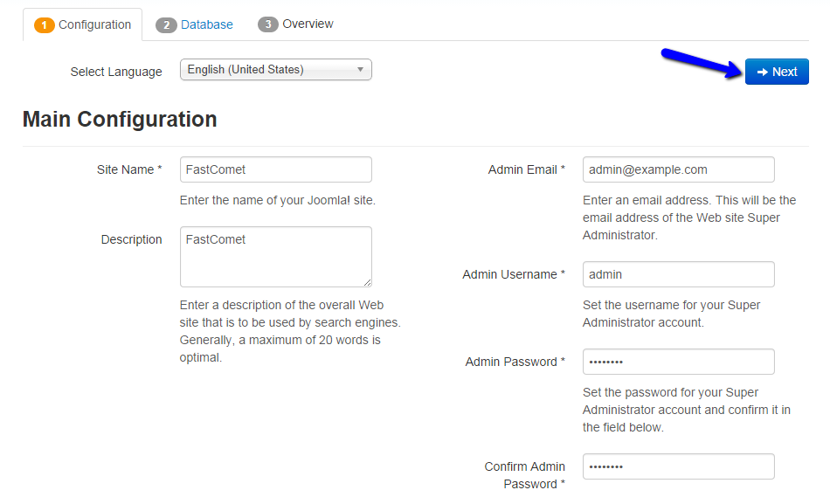Switch to the Database tab
The image size is (830, 504).
click(206, 25)
